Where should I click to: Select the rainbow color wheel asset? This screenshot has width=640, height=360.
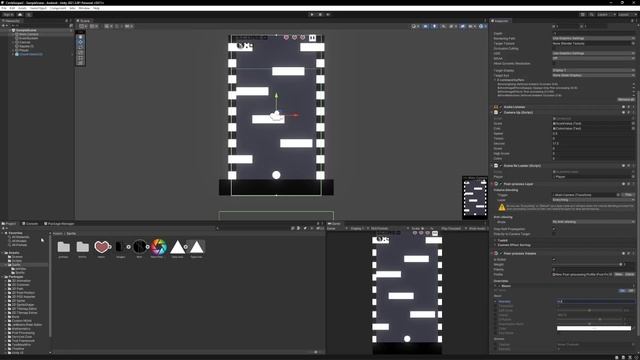tap(158, 247)
